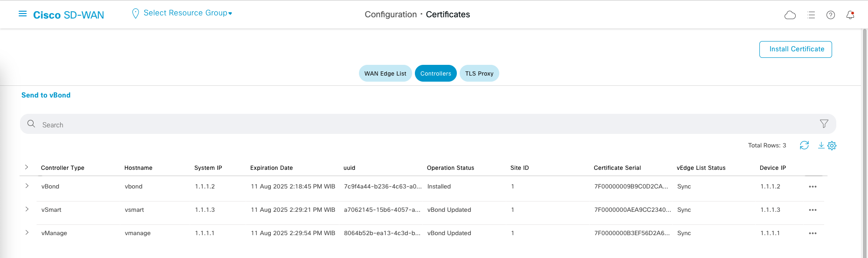Open the help question mark icon
Screen dimensions: 868x258
[x=831, y=15]
